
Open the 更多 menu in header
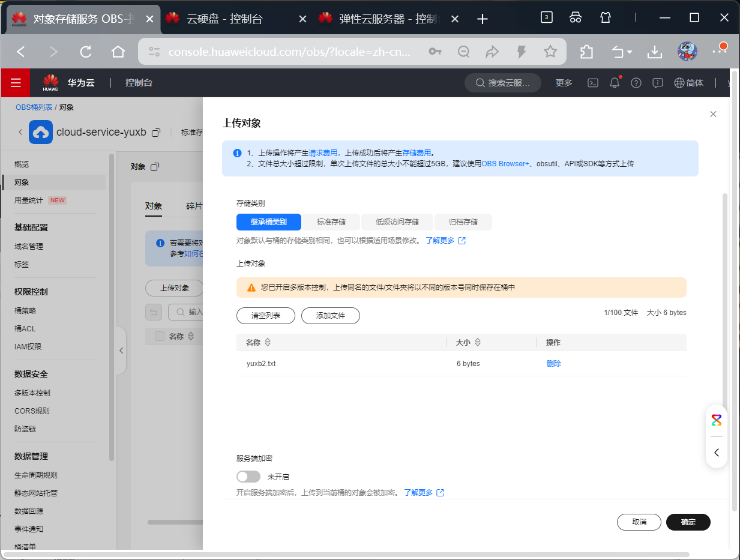(564, 83)
